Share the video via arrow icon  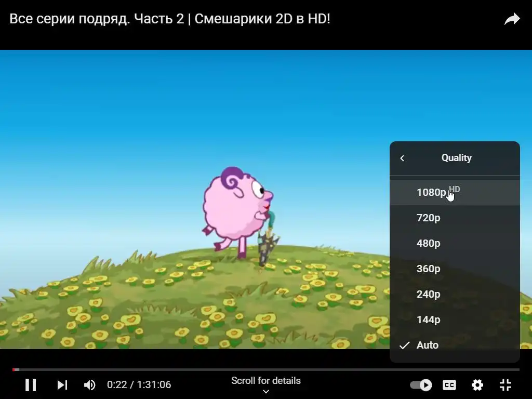tap(512, 19)
